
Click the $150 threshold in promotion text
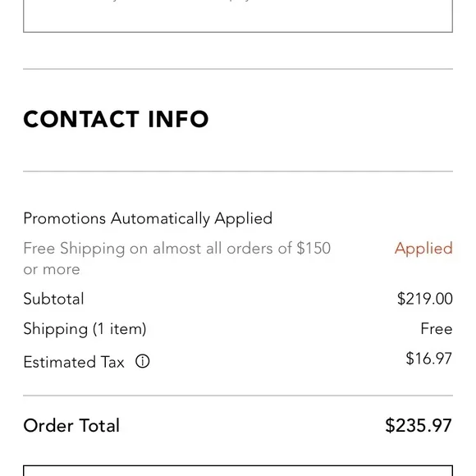coord(314,249)
